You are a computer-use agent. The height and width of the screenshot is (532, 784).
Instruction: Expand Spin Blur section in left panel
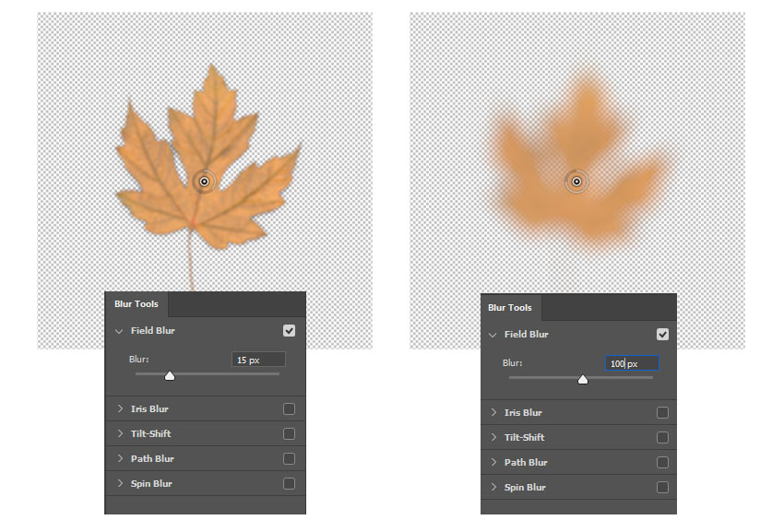pyautogui.click(x=120, y=483)
